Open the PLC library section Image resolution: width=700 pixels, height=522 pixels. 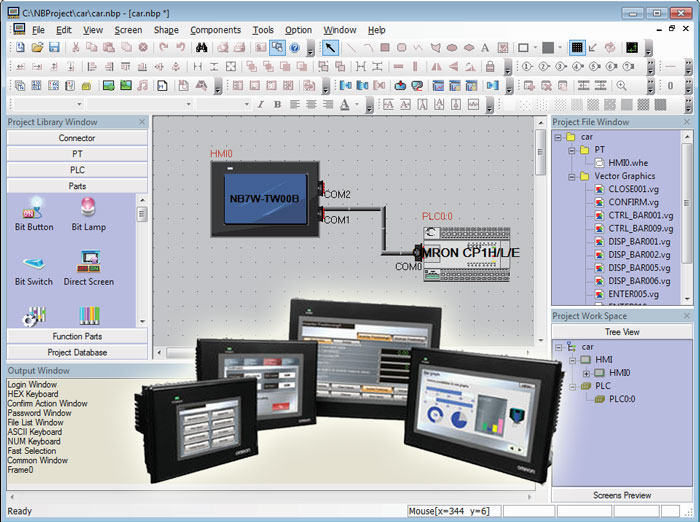click(77, 170)
